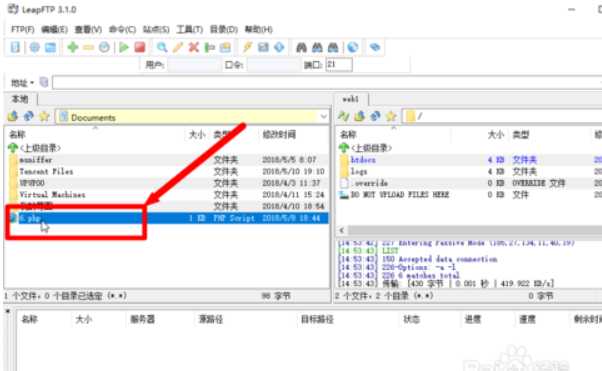Click the address URL input field
The height and width of the screenshot is (371, 602).
point(326,83)
